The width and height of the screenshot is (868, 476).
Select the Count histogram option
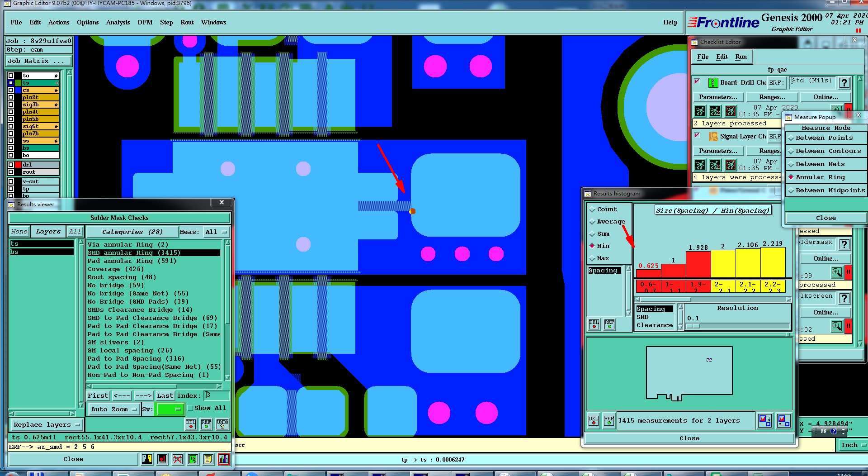tap(603, 209)
